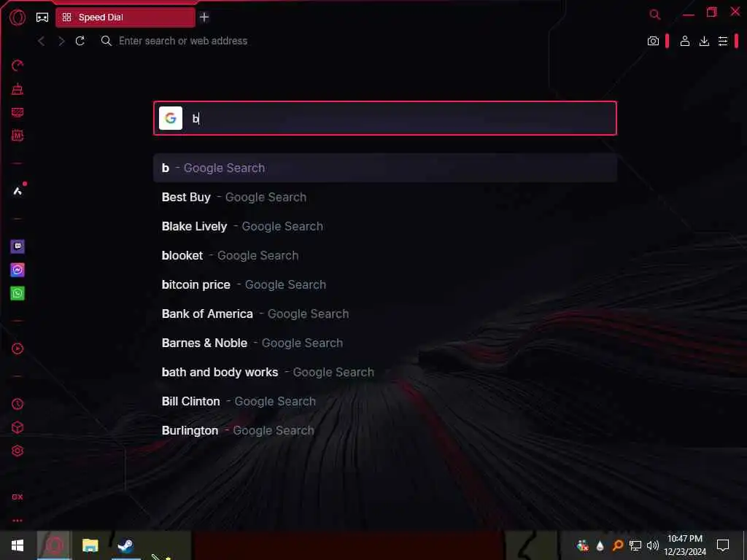The image size is (747, 560).
Task: Open Messenger in the sidebar
Action: click(x=18, y=270)
